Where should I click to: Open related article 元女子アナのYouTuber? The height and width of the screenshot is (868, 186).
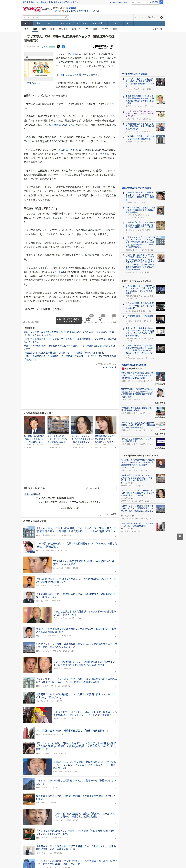(x=70, y=347)
